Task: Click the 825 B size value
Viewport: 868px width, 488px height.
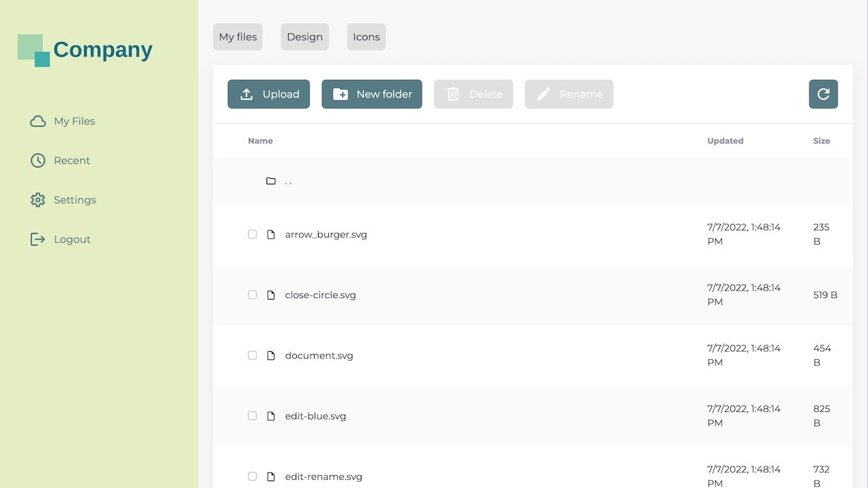Action: pos(822,416)
